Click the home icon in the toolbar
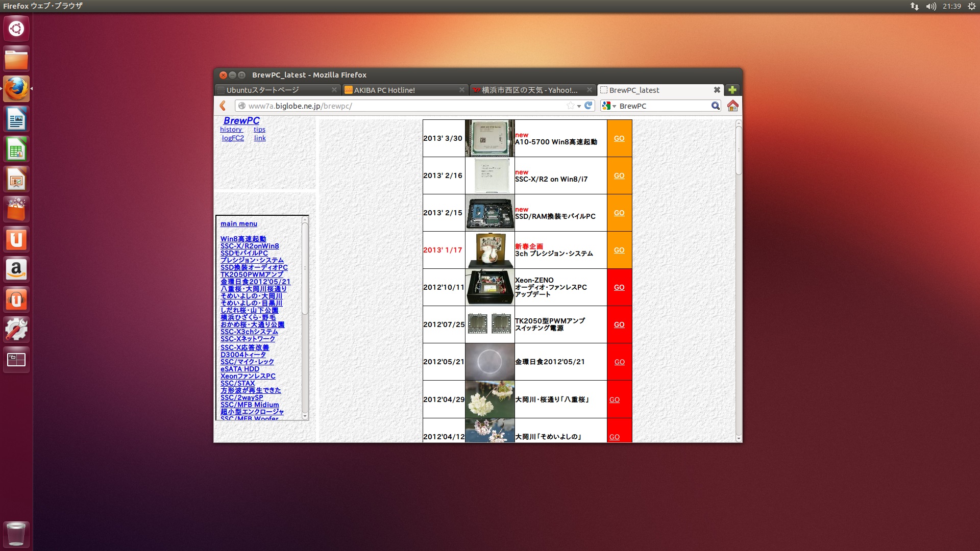Image resolution: width=980 pixels, height=551 pixels. pos(732,106)
